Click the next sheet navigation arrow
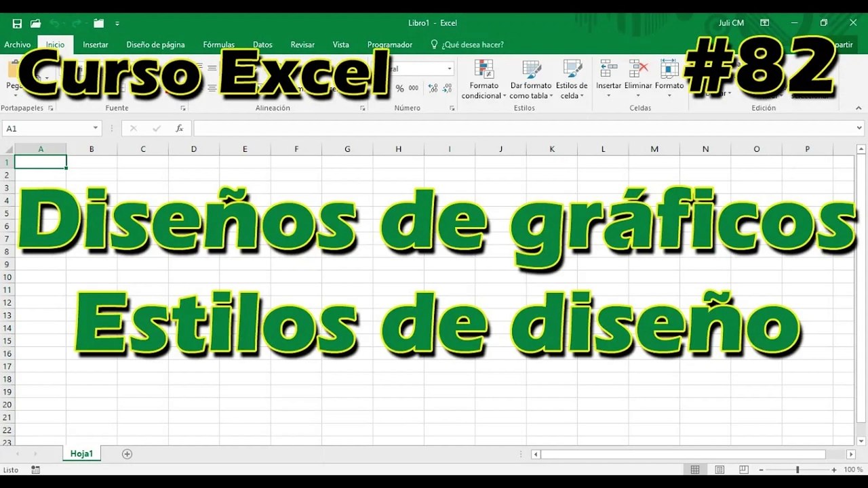Viewport: 868px width, 488px height. tap(35, 454)
